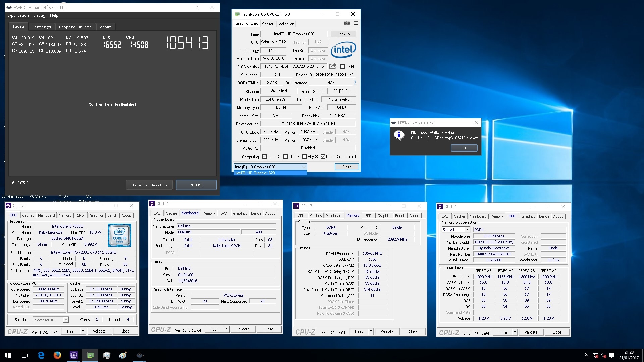The width and height of the screenshot is (644, 362).
Task: Expand Tools dropdown arrow in CPU-Z Mainboard window
Action: pyautogui.click(x=226, y=329)
